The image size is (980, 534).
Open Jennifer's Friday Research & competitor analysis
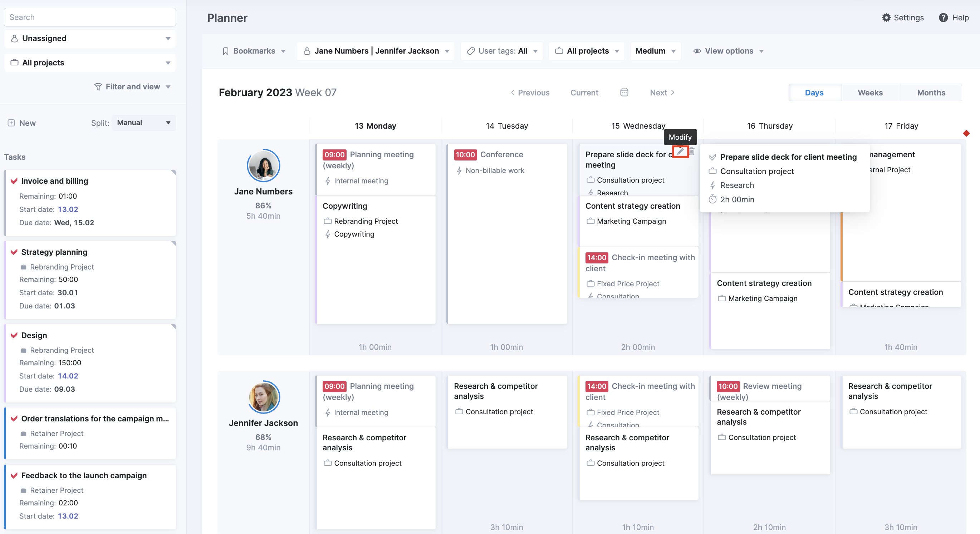901,412
